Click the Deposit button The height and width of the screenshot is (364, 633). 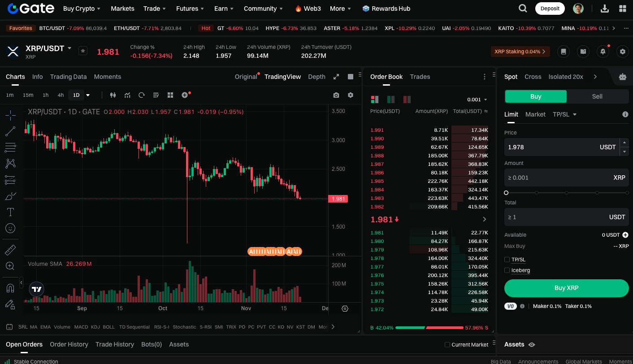coord(550,9)
